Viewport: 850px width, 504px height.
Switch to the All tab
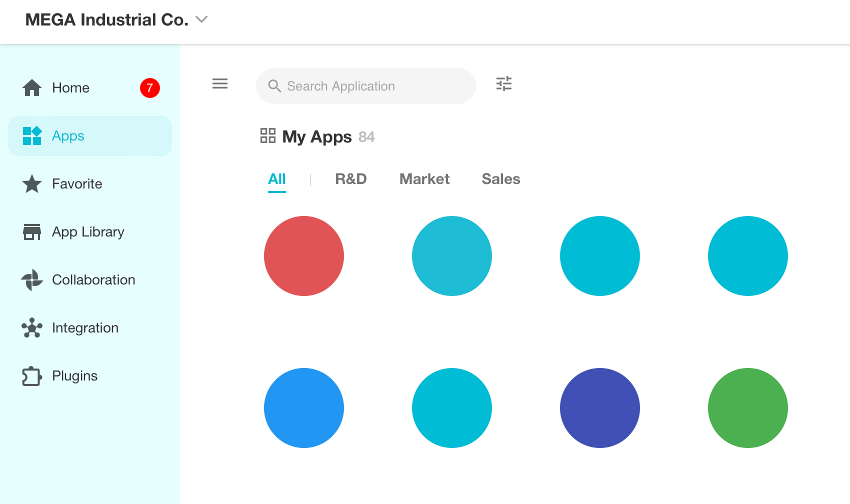(277, 179)
